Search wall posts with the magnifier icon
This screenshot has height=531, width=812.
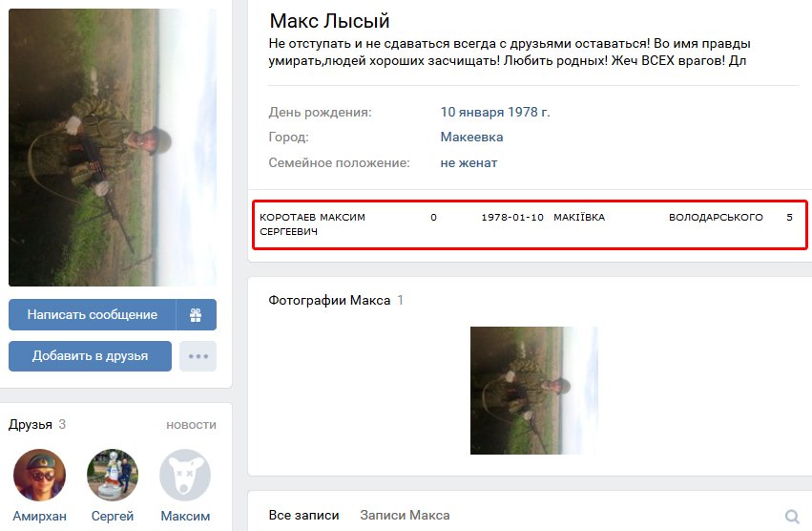792,516
